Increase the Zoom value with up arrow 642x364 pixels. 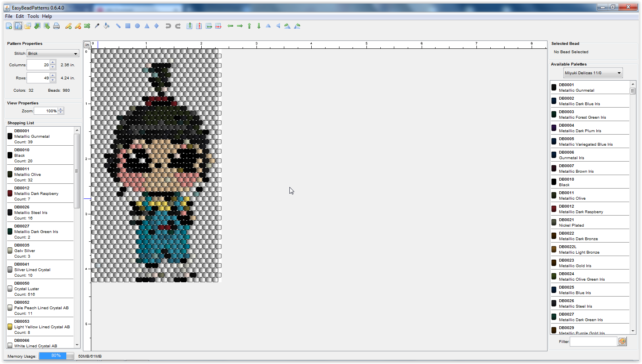(61, 109)
